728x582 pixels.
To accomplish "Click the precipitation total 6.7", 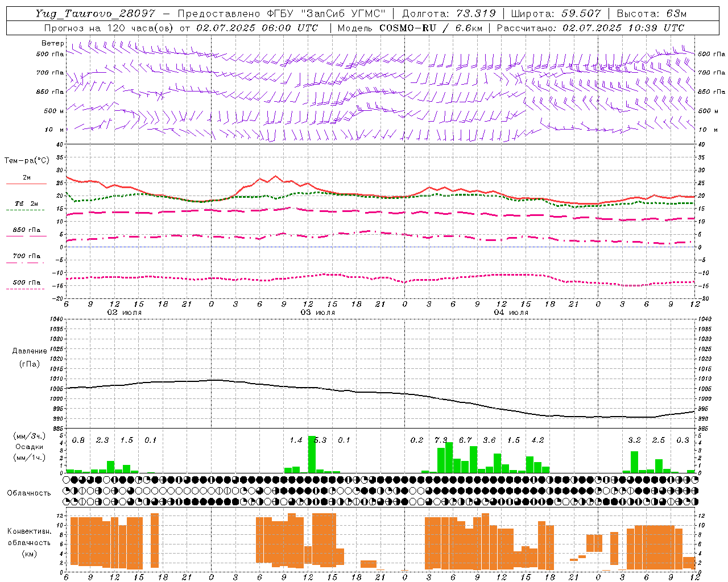I will coord(465,440).
